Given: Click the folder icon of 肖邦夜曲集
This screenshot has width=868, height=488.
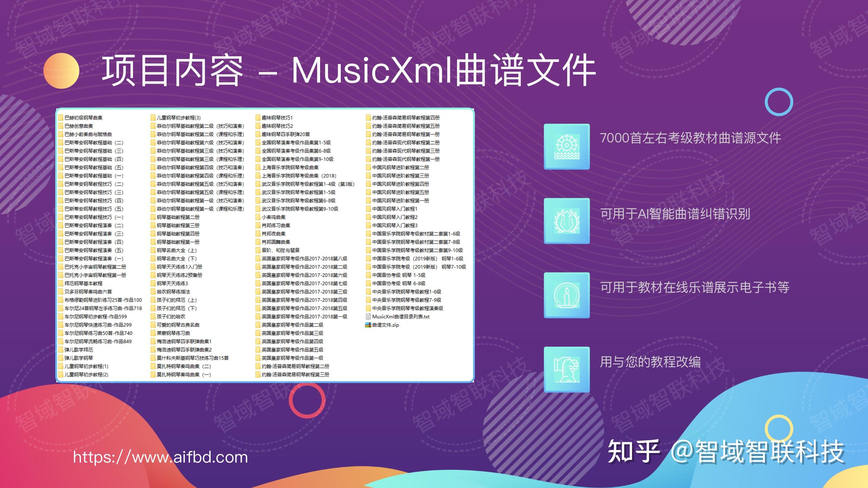Looking at the screenshot, I should click(258, 234).
